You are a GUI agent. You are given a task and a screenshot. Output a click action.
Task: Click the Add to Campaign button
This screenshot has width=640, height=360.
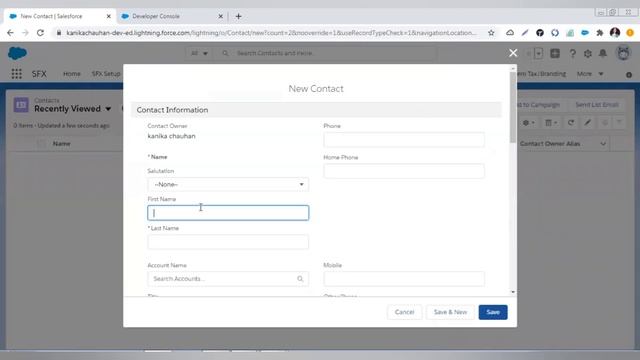pyautogui.click(x=538, y=105)
